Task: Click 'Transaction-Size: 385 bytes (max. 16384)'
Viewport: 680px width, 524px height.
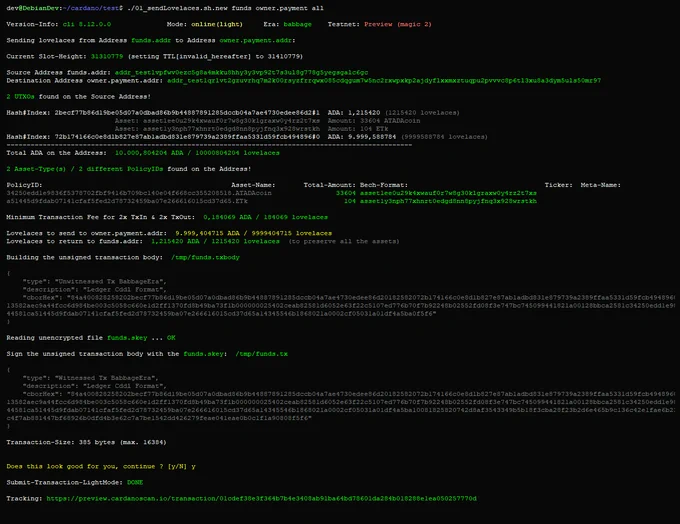Action: tap(86, 442)
